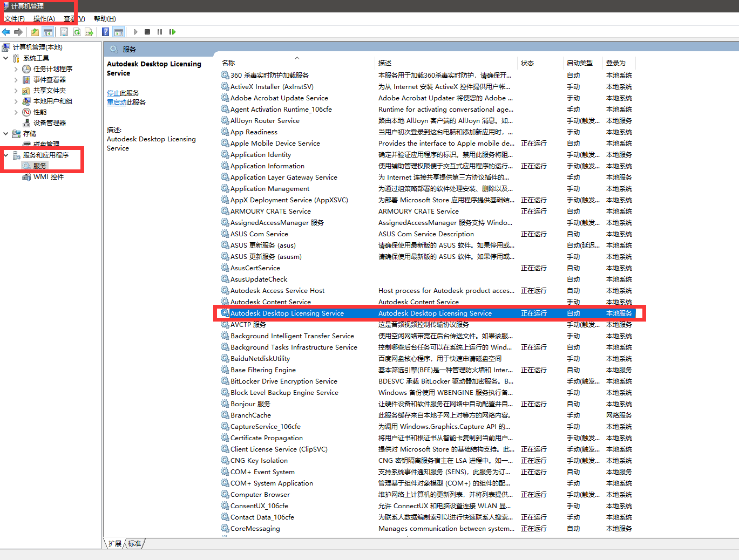This screenshot has height=560, width=739.
Task: Click the blue Help question mark icon
Action: [x=106, y=32]
